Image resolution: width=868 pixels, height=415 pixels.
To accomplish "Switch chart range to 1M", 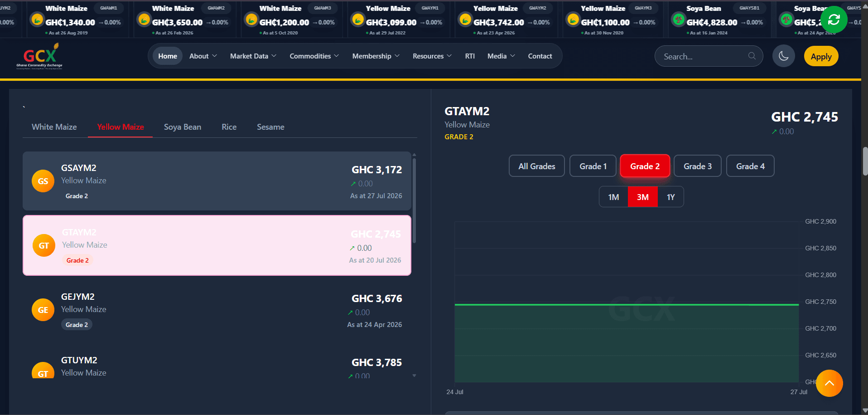I will [x=613, y=197].
